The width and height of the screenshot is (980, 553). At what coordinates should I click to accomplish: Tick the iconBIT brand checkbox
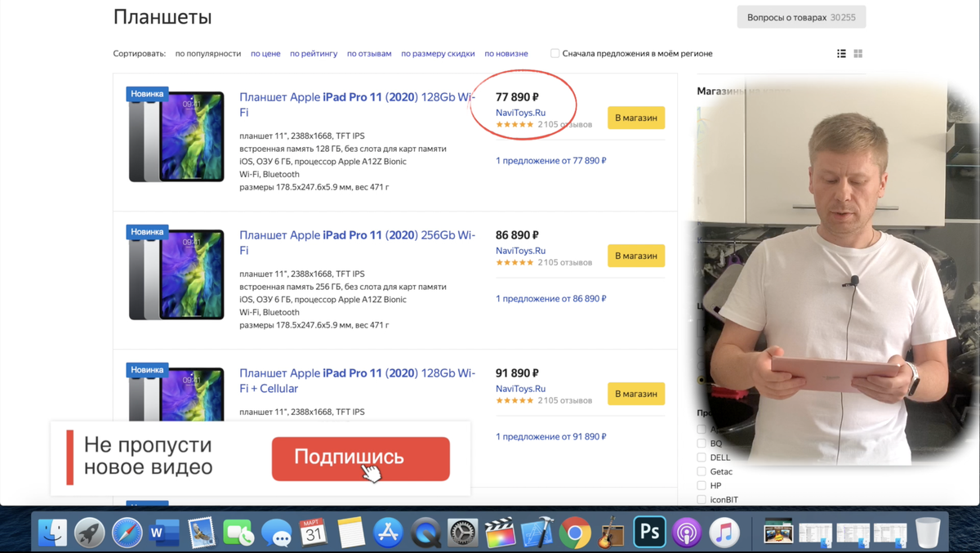[x=702, y=499]
